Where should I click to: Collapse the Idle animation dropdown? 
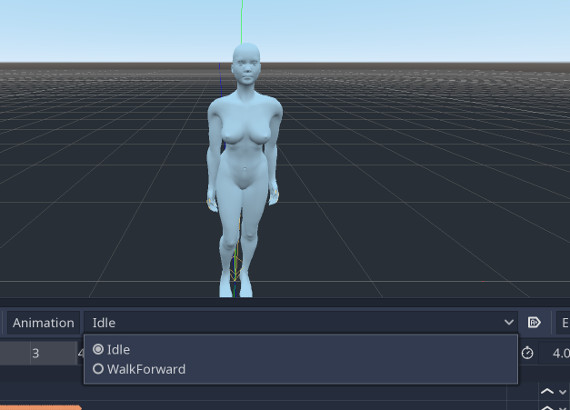[x=301, y=322]
